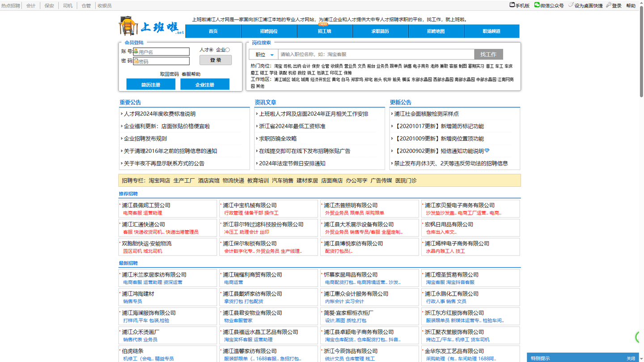Image resolution: width=644 pixels, height=362 pixels.
Task: Click the mobile version (手机版) icon
Action: point(512,5)
